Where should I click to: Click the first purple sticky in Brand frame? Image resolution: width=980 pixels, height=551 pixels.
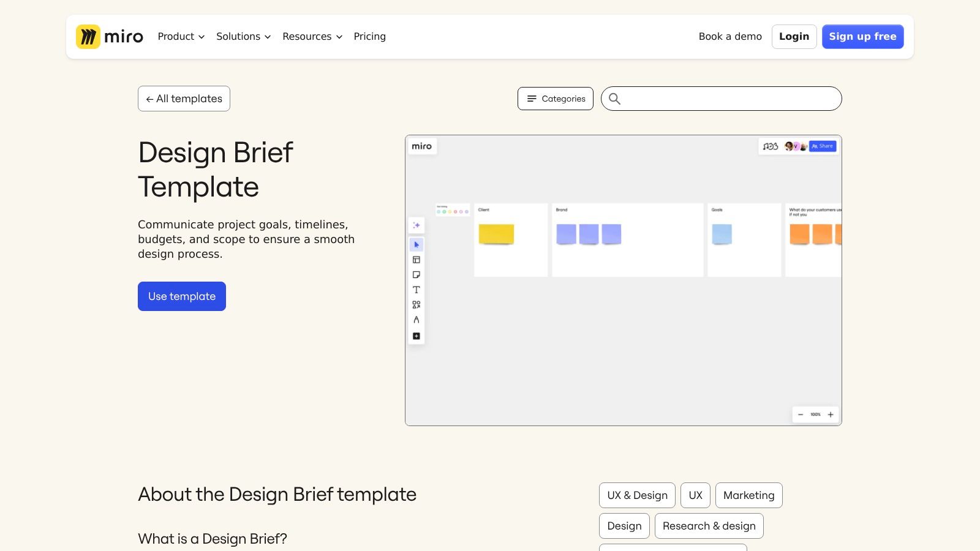click(566, 234)
